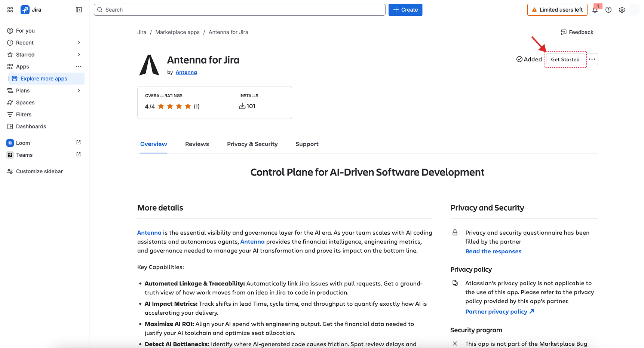Open the user profile avatar
The image size is (644, 348).
point(635,10)
